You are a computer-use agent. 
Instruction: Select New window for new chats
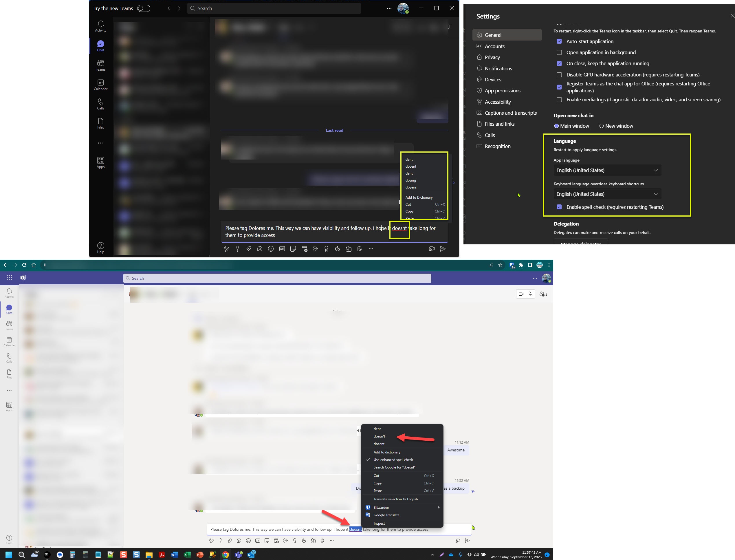(x=601, y=126)
